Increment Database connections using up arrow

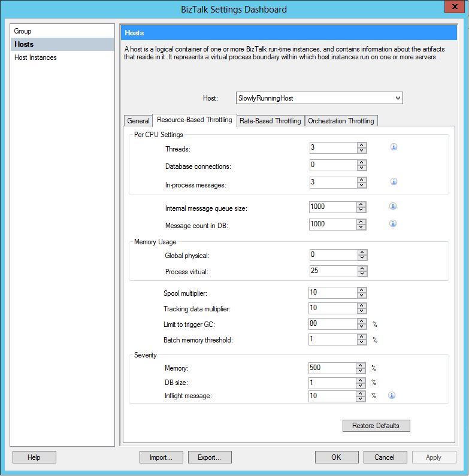pyautogui.click(x=361, y=162)
